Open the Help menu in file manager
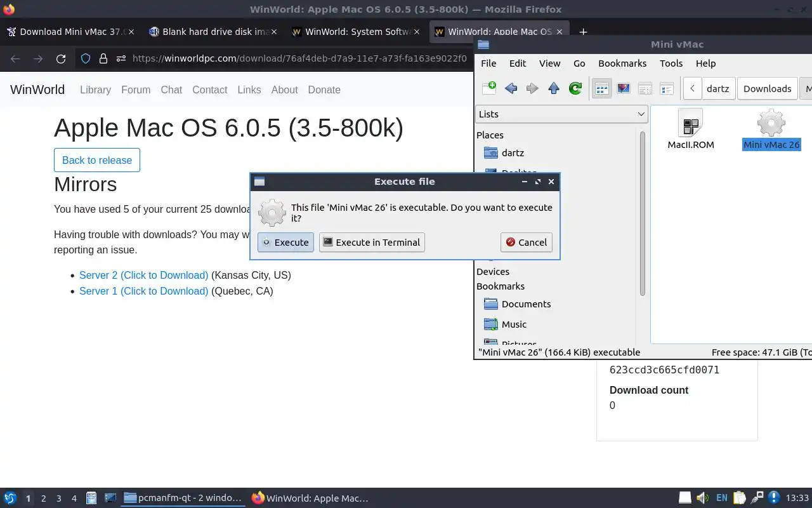812x508 pixels. (x=705, y=63)
